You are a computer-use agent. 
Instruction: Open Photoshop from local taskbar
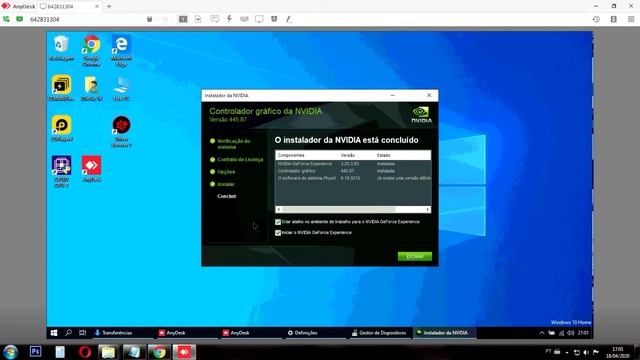tap(36, 352)
